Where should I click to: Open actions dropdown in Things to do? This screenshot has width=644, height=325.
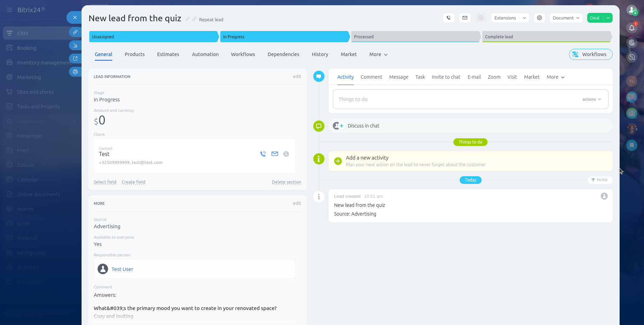pos(591,99)
